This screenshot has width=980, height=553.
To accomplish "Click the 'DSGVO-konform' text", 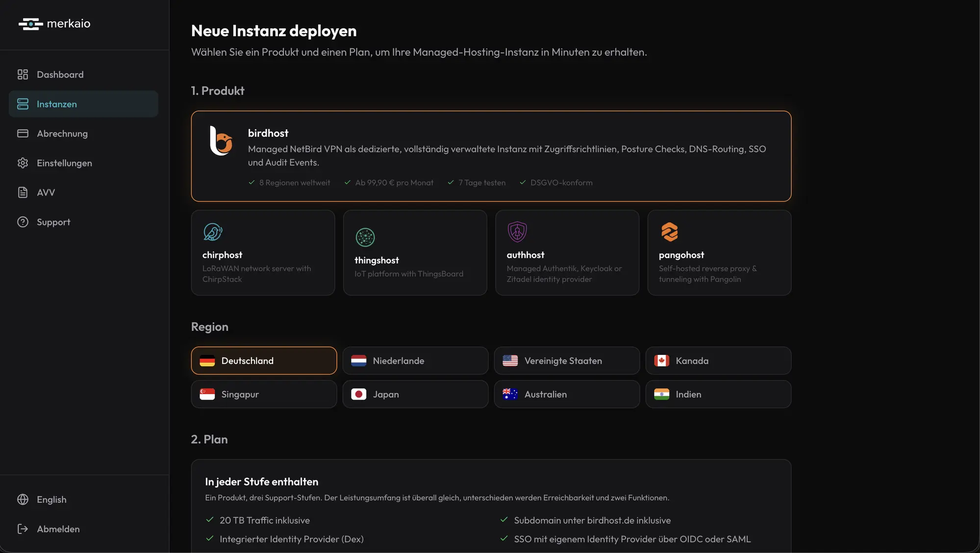I will click(561, 182).
